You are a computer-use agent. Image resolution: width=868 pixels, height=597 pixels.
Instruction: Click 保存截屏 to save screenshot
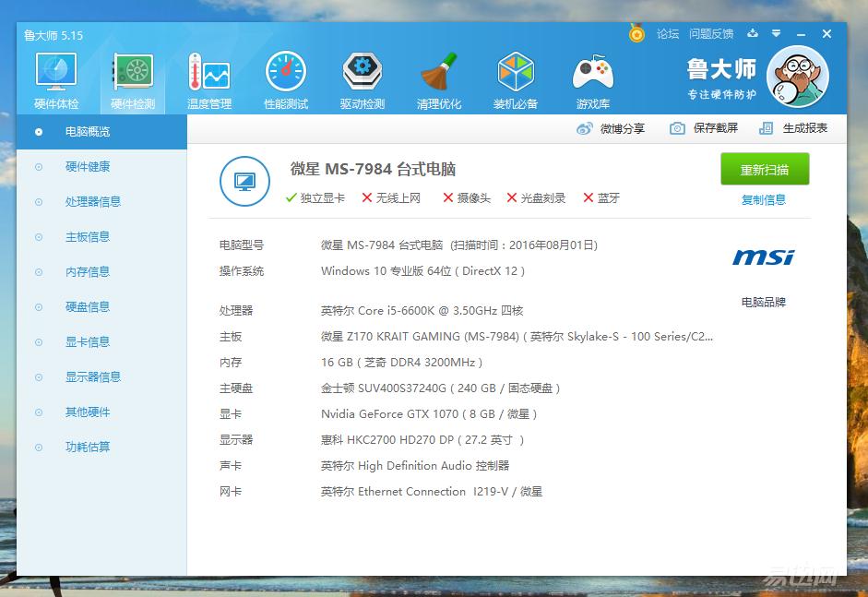705,129
